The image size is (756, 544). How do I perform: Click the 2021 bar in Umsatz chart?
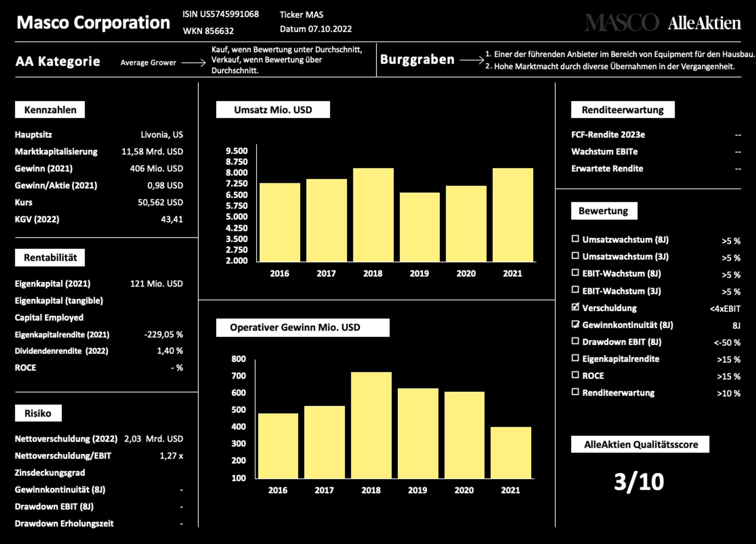tap(513, 215)
